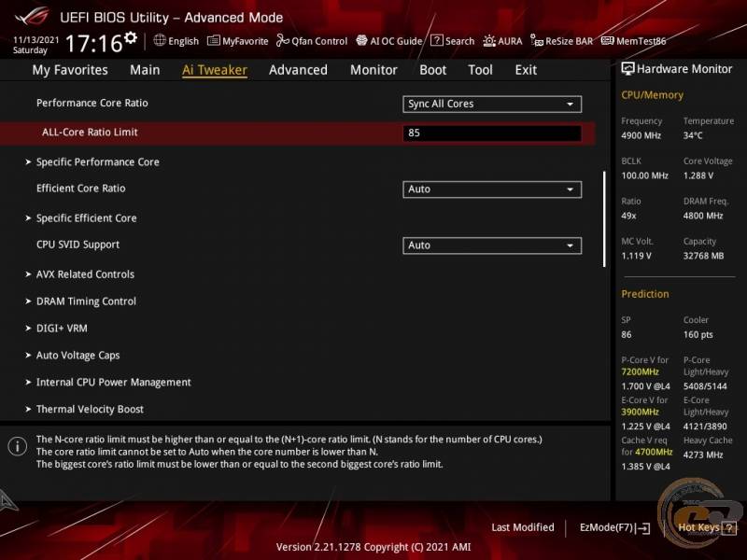
Task: Open MyFavorite list icon
Action: (214, 40)
